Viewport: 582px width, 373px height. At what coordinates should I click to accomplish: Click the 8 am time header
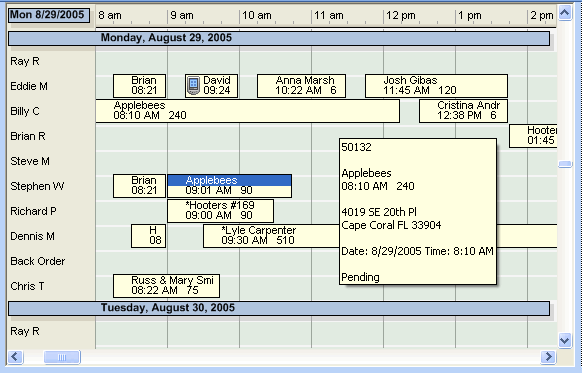(x=110, y=16)
